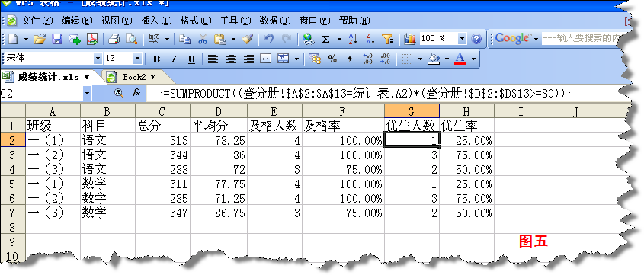Click the AutoSum sigma icon

pyautogui.click(x=326, y=39)
